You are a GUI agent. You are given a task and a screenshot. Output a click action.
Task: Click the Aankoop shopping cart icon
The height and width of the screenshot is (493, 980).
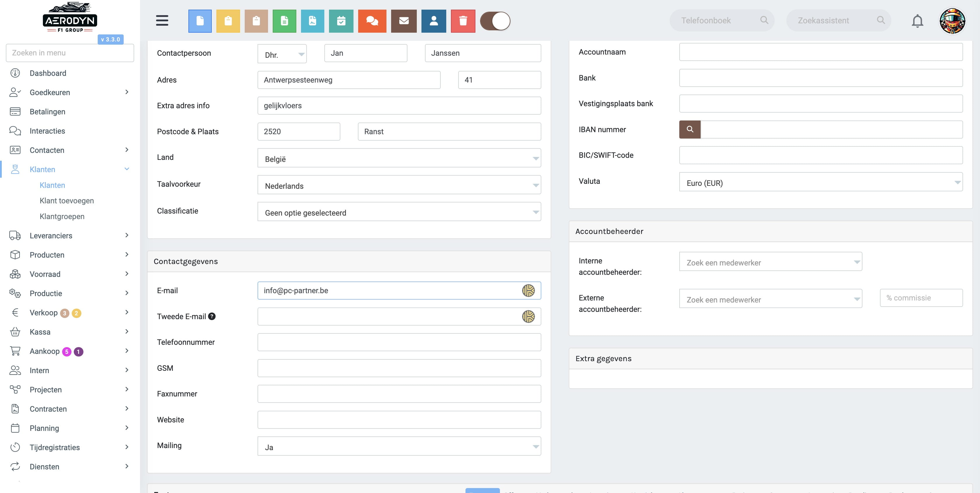click(15, 351)
